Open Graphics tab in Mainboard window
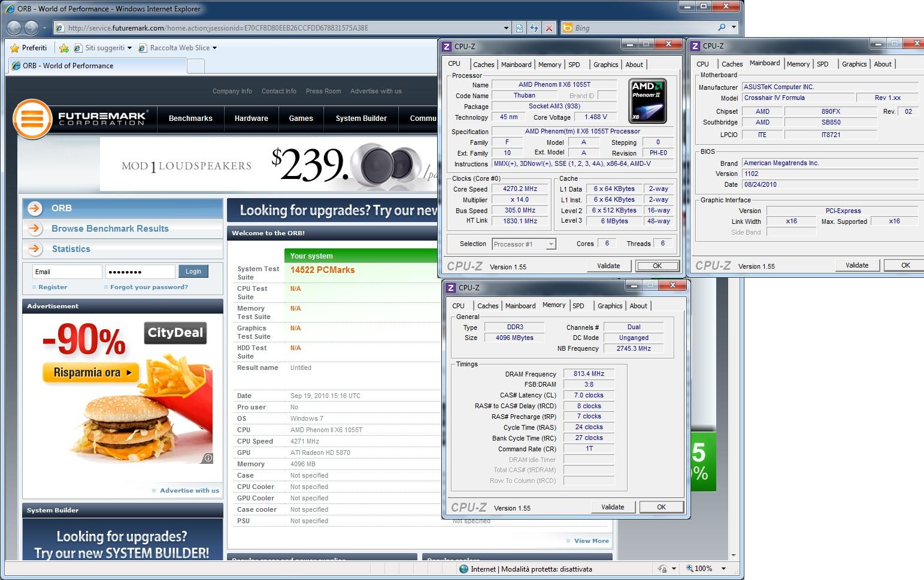This screenshot has width=924, height=580. point(854,64)
